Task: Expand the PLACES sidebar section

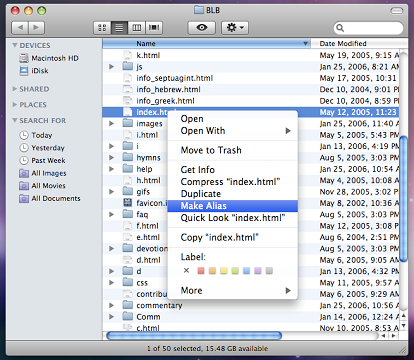Action: click(x=15, y=105)
